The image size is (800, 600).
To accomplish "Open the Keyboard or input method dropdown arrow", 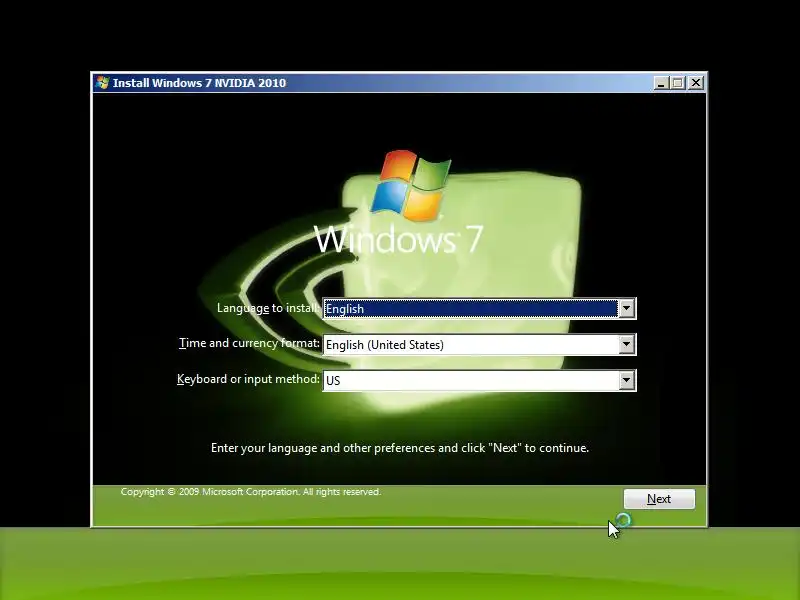I will coord(627,380).
